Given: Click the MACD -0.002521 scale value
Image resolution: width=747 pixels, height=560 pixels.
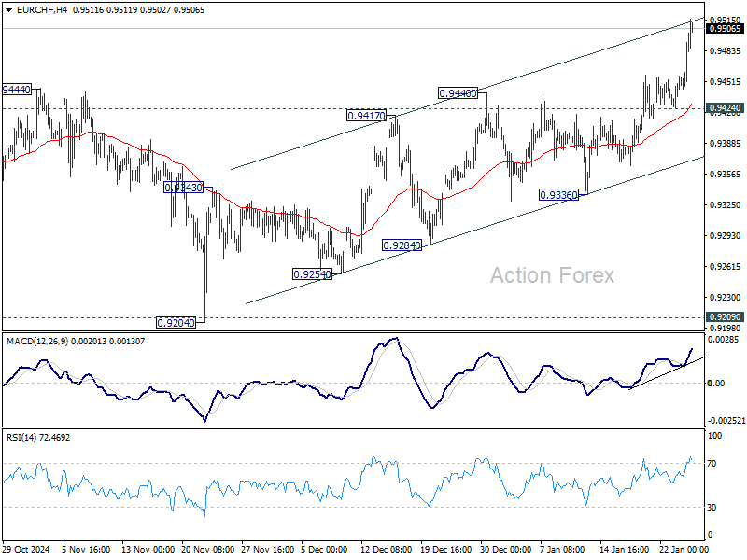Looking at the screenshot, I should tap(726, 421).
